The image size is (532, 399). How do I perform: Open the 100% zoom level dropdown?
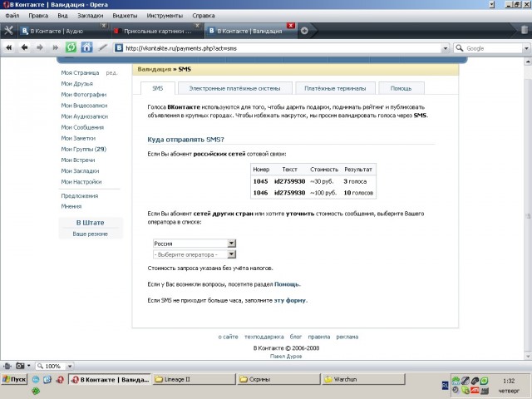[x=70, y=366]
